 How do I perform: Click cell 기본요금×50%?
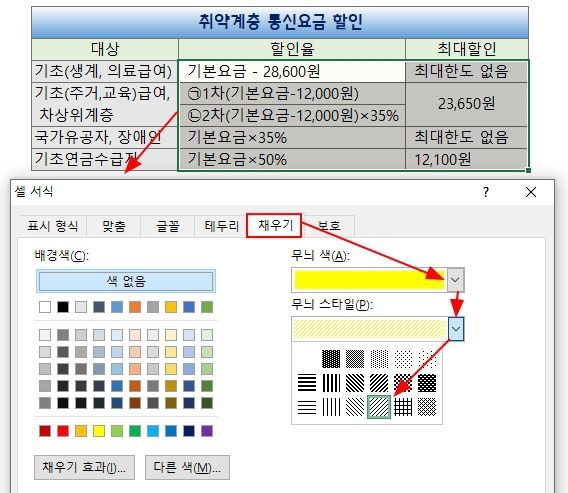(292, 159)
